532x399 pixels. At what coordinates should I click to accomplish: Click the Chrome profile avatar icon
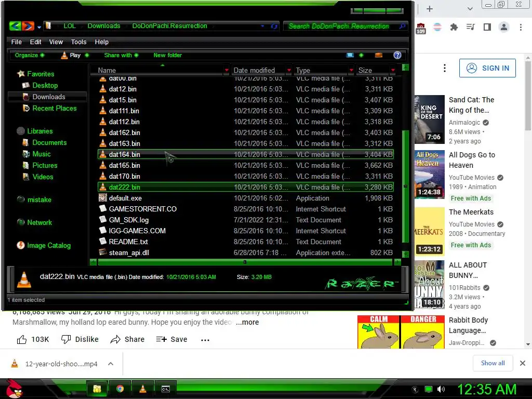coord(504,27)
